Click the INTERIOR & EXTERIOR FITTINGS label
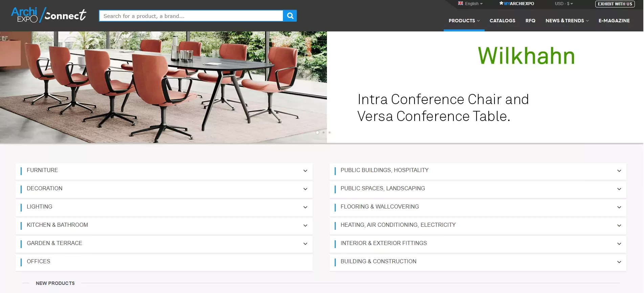644x293 pixels. (384, 243)
